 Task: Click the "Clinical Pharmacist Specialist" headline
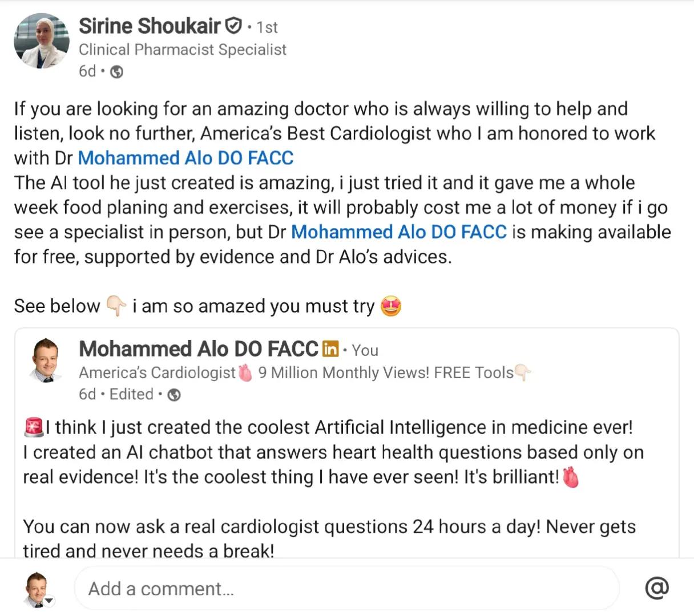tap(183, 50)
